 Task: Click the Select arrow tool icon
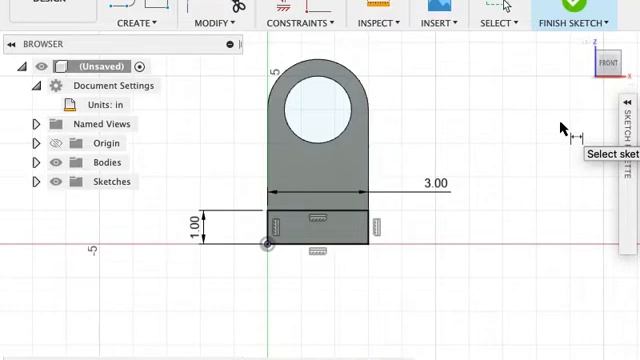tap(498, 6)
